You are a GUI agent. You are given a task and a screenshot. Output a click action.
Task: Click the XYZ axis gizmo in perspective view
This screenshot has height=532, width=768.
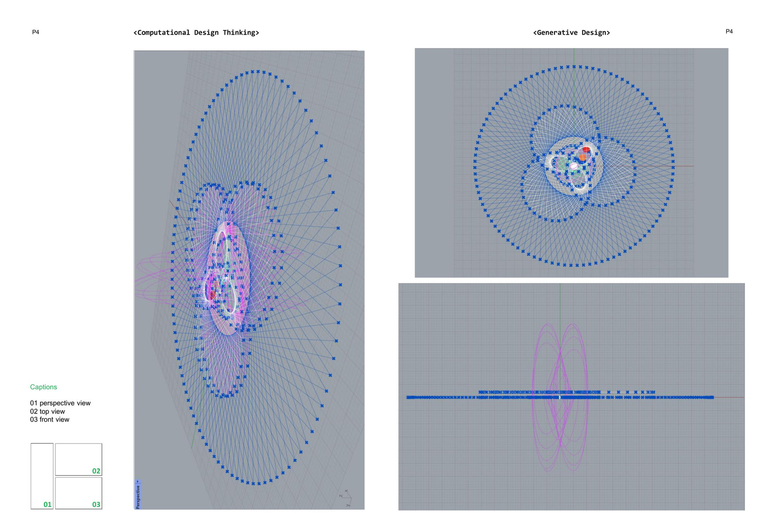point(345,498)
